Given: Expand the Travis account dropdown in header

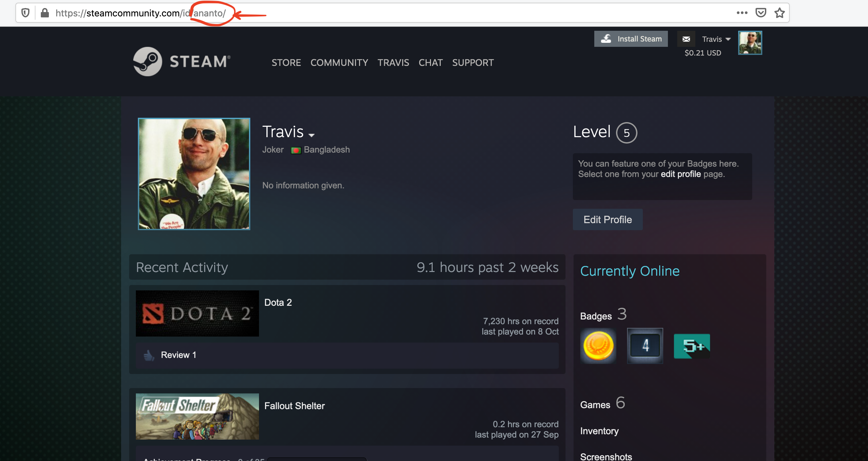Looking at the screenshot, I should tap(716, 39).
